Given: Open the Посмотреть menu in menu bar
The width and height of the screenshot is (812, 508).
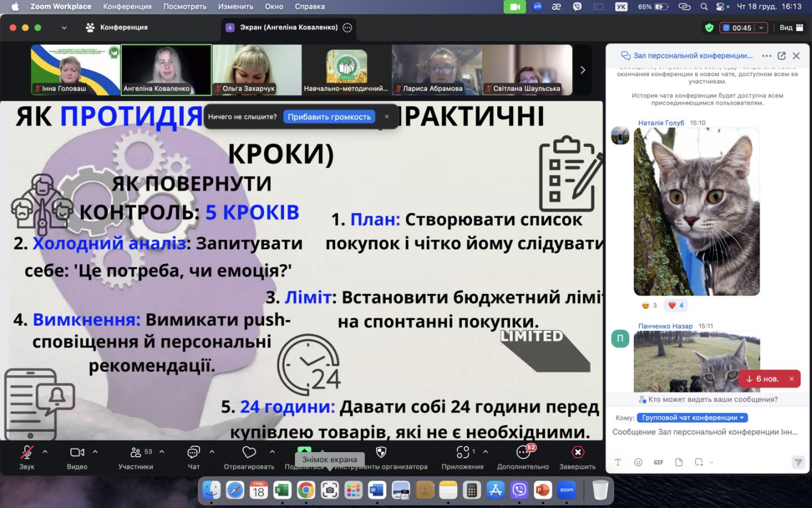Looking at the screenshot, I should (x=184, y=7).
